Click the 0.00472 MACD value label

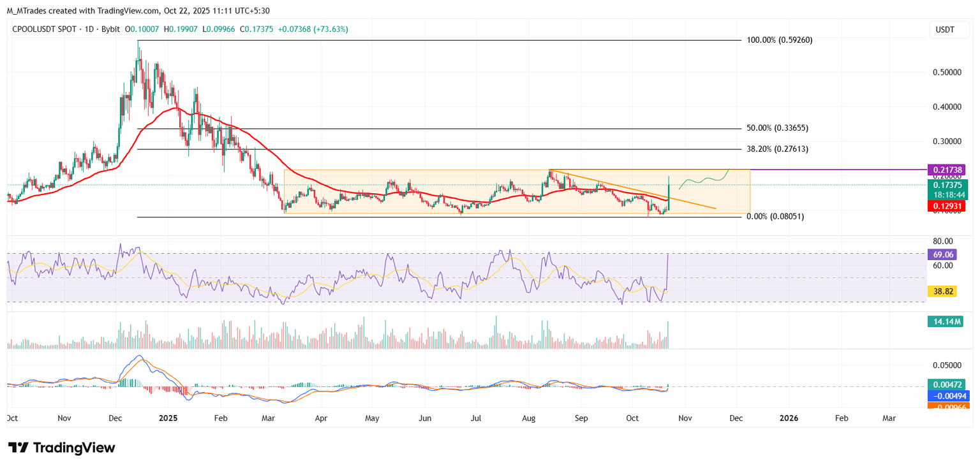click(x=949, y=383)
